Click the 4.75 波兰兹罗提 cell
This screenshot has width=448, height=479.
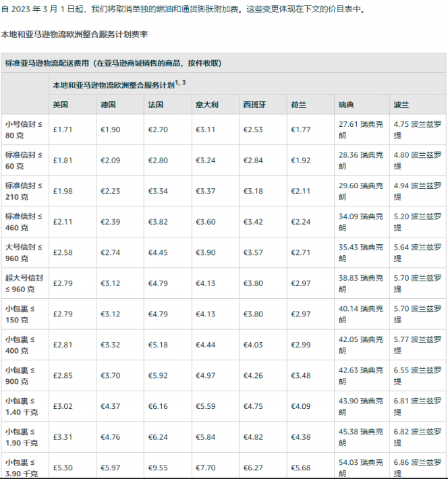[x=418, y=130]
